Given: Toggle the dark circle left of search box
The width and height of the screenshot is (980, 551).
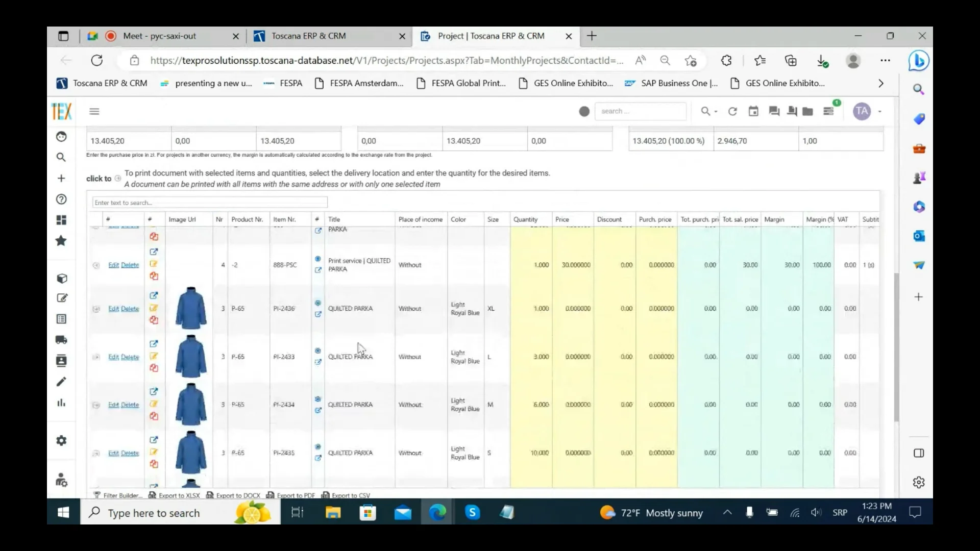Looking at the screenshot, I should click(x=584, y=111).
